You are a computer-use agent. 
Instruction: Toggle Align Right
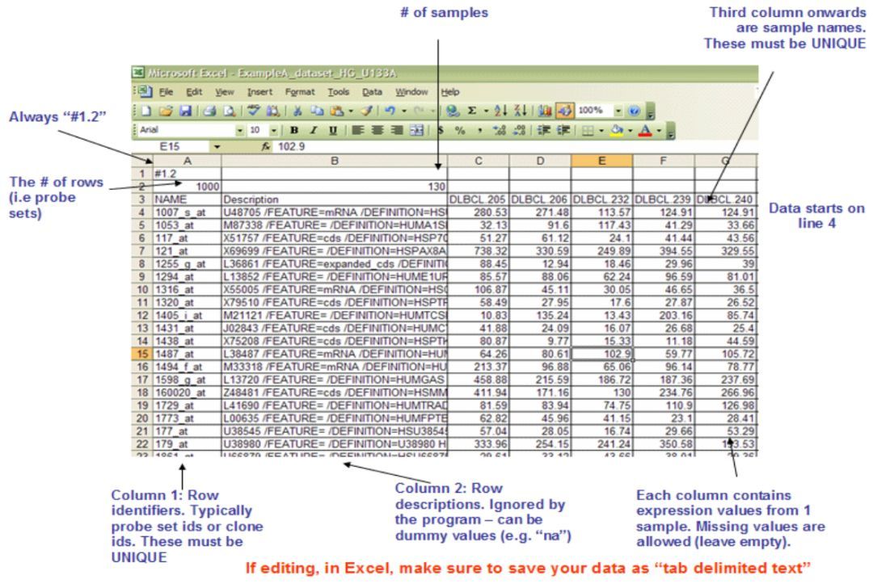coord(396,130)
